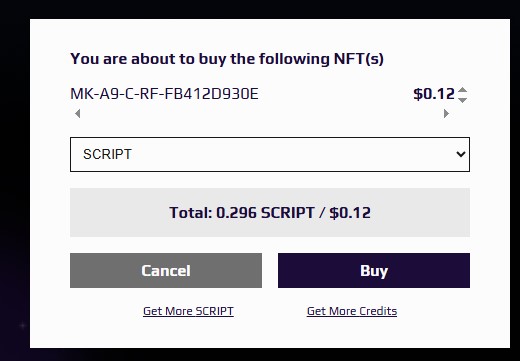520x361 pixels.
Task: Click the 0.296 SCRIPT amount in the Total bar
Action: pos(265,213)
